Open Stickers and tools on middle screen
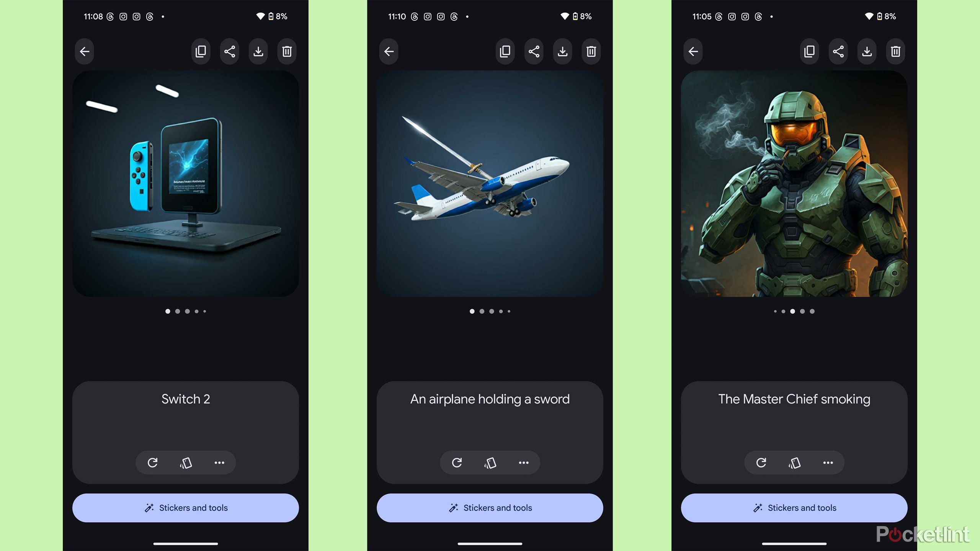Screen dimensions: 980x551 [490, 507]
